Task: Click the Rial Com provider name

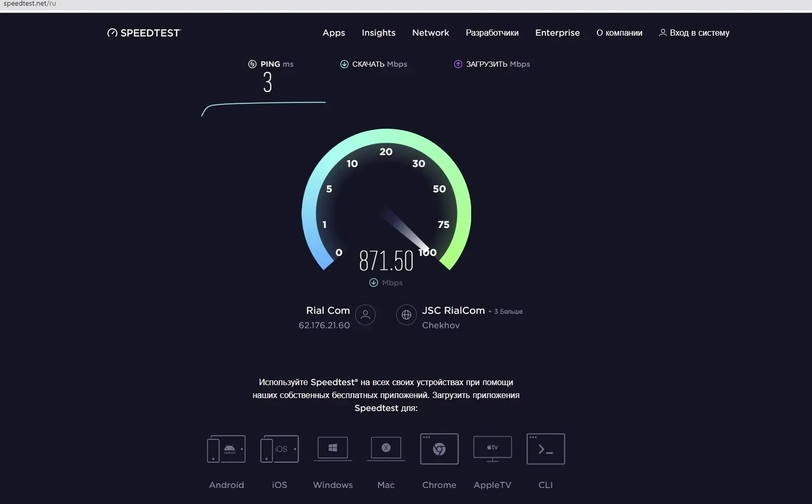Action: pyautogui.click(x=328, y=311)
